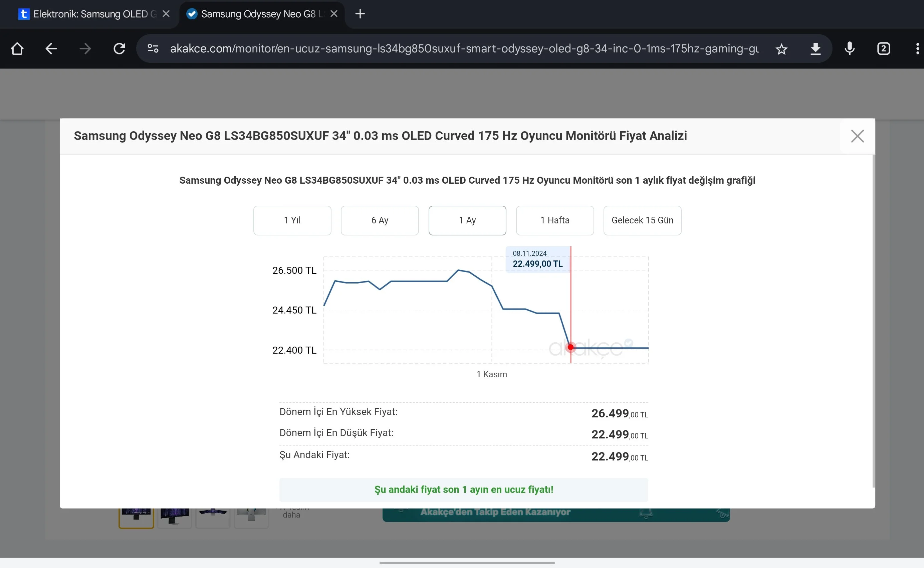Click the highest price value 26.499,00 TL

[x=620, y=414]
